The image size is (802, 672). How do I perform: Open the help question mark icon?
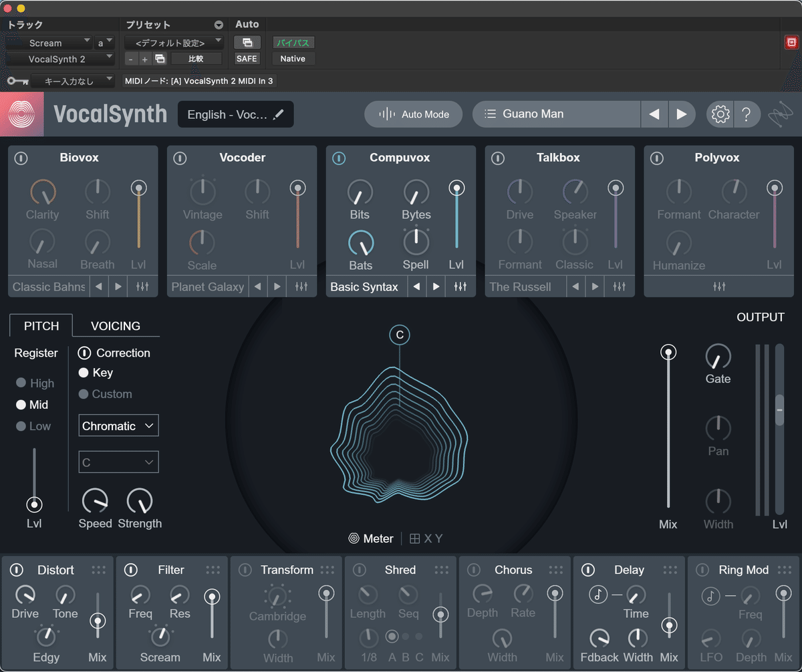[747, 114]
